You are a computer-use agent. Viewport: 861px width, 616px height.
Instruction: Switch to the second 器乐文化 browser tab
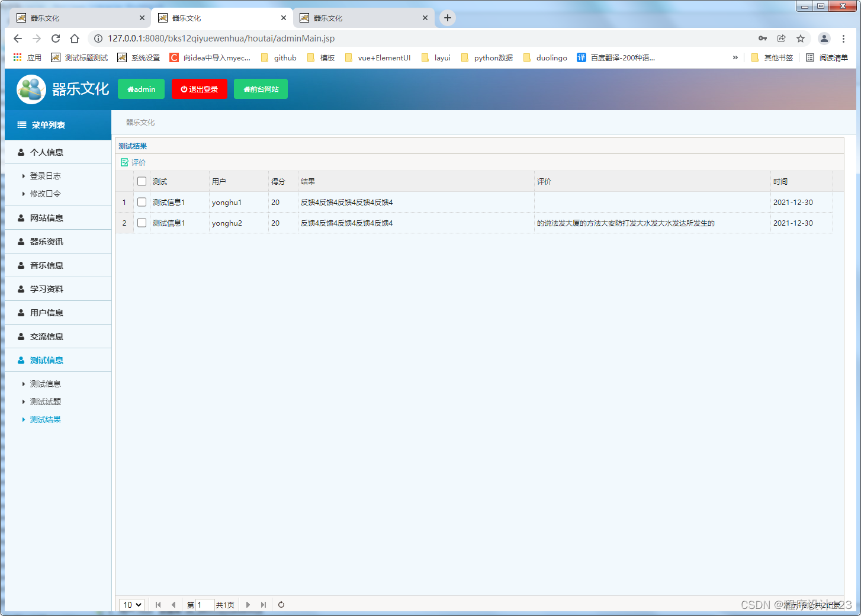pos(219,18)
